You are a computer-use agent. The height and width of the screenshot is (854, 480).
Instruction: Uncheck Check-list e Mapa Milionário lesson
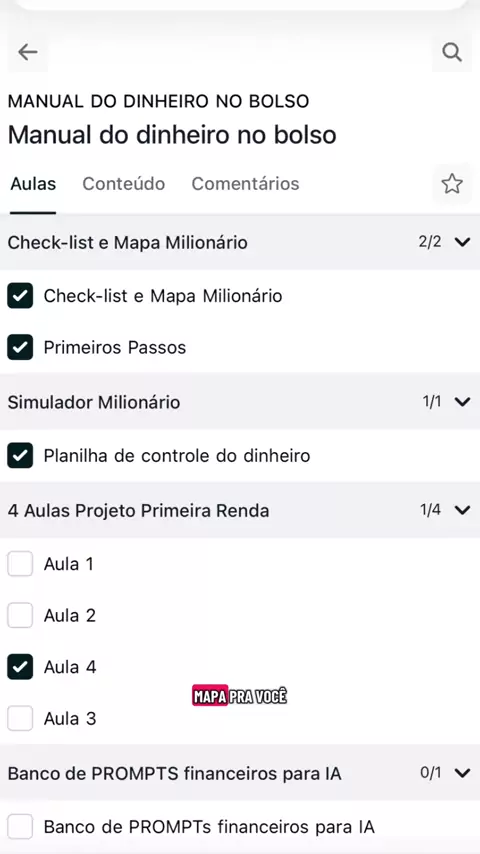pos(20,296)
